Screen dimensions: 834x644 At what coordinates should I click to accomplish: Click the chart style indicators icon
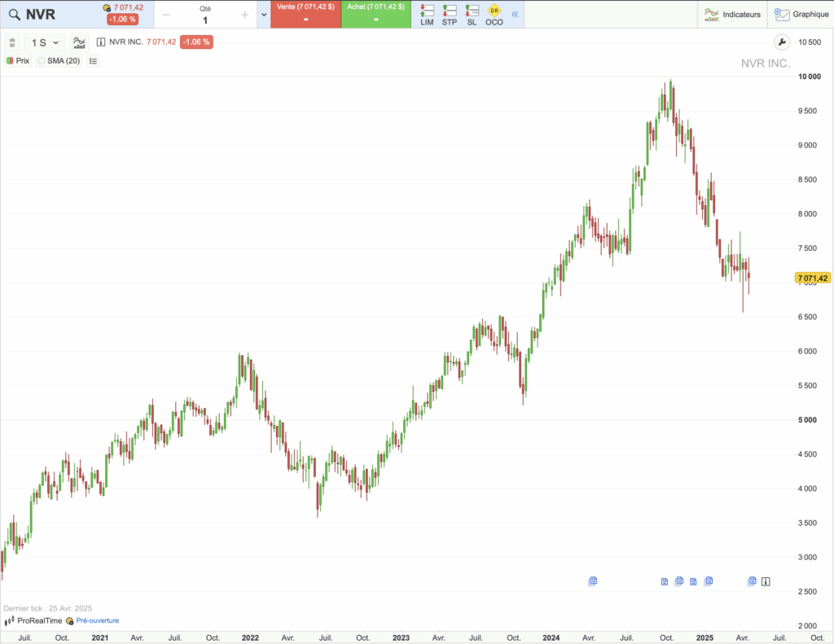[x=79, y=42]
